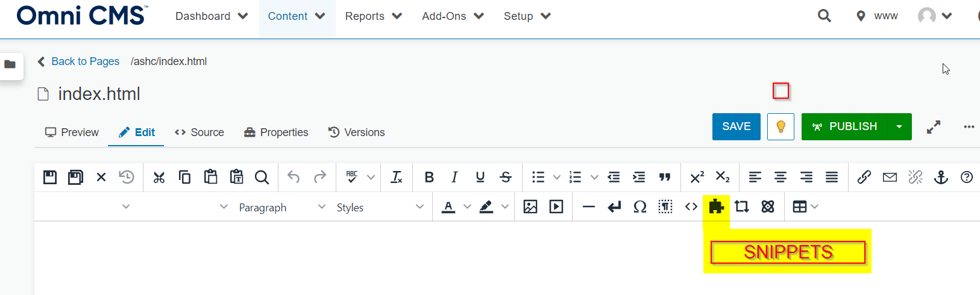This screenshot has height=295, width=980.
Task: Open the text color picker arrow
Action: point(467,207)
